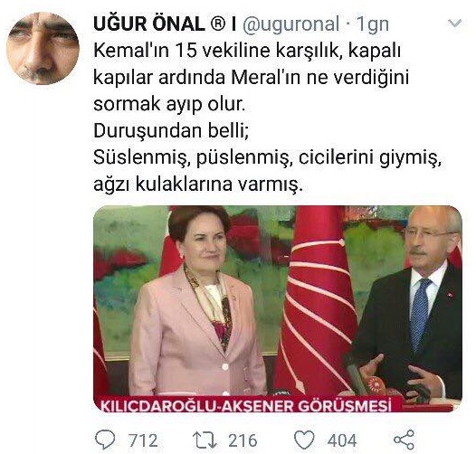Screen dimensions: 476x454
Task: Click the retweet arrows icon
Action: pyautogui.click(x=205, y=440)
